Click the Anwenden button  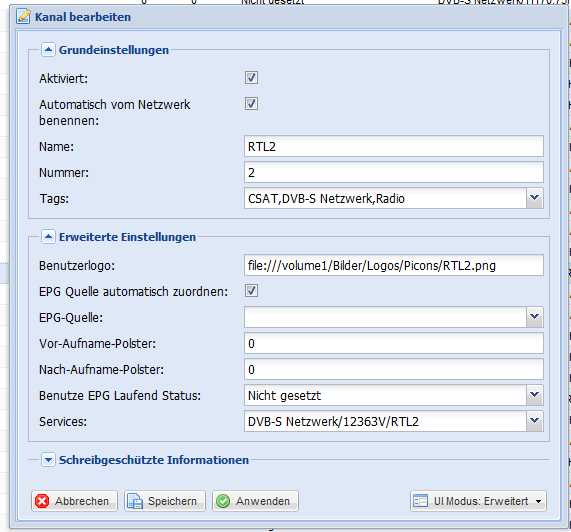pyautogui.click(x=255, y=501)
